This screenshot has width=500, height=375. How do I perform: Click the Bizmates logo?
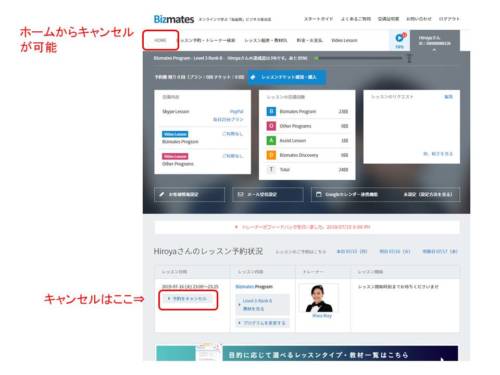click(174, 19)
